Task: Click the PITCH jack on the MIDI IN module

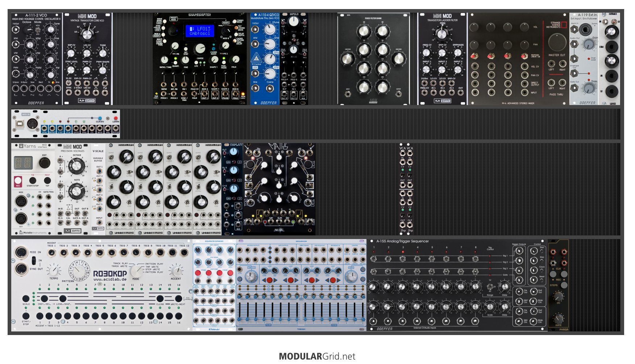Action: point(116,128)
